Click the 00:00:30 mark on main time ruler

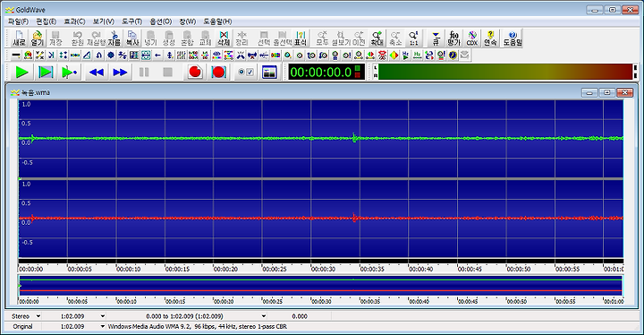coord(323,269)
